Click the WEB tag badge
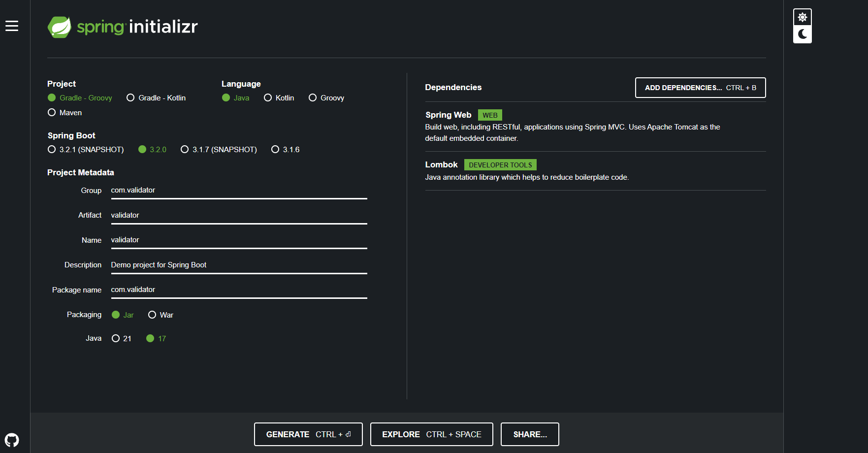Viewport: 868px width, 453px height. [x=490, y=115]
